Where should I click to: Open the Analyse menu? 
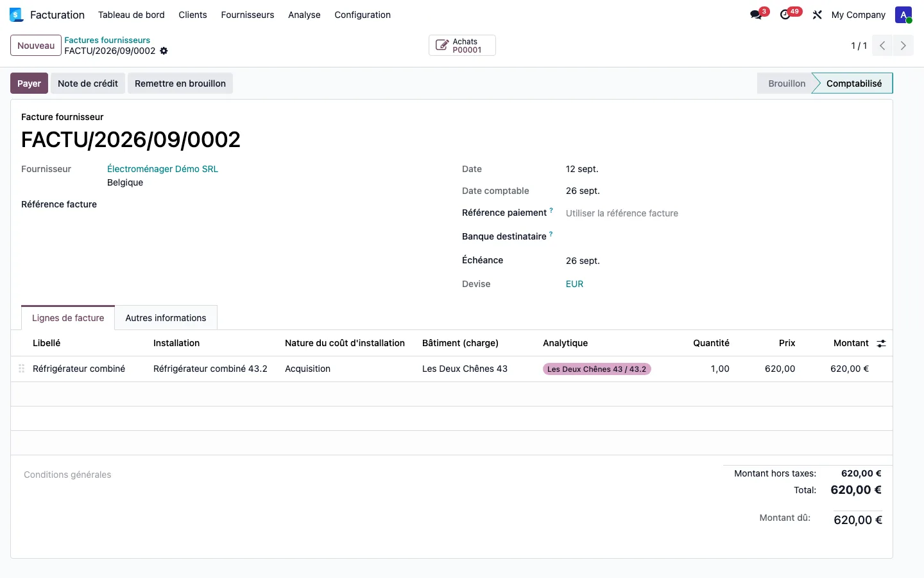point(304,15)
